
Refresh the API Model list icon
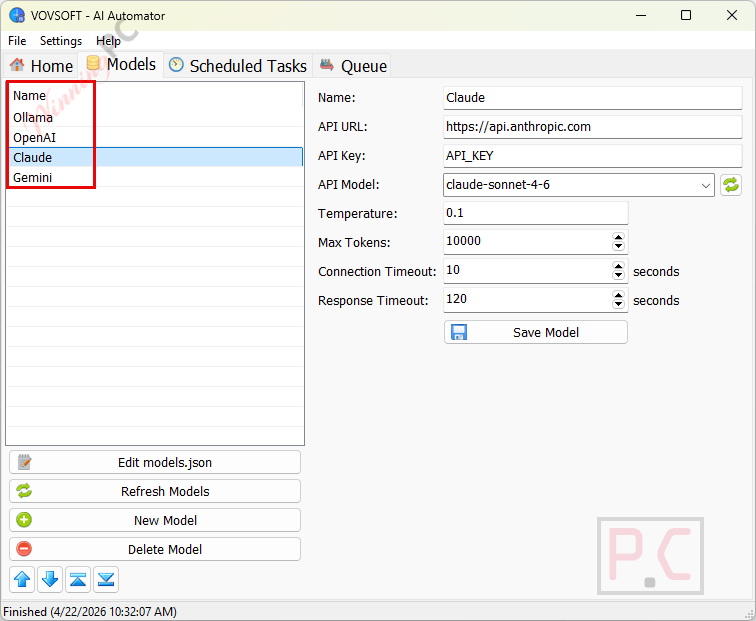731,185
